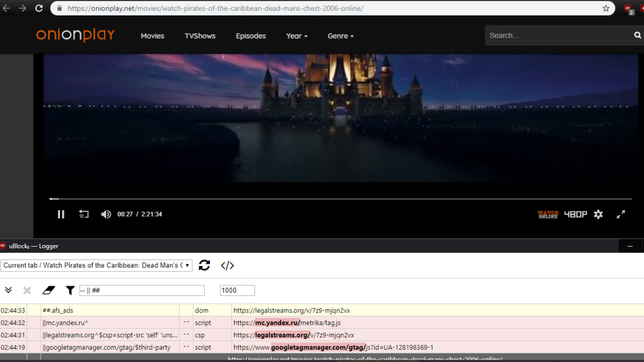The height and width of the screenshot is (362, 644).
Task: Mute the video volume
Action: [106, 215]
